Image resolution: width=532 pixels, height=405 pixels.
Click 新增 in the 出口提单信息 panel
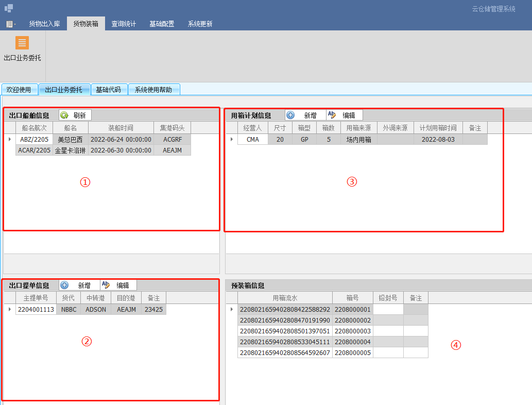click(x=79, y=285)
